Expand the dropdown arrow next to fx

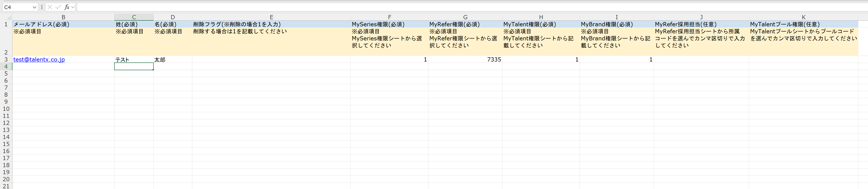pos(73,7)
